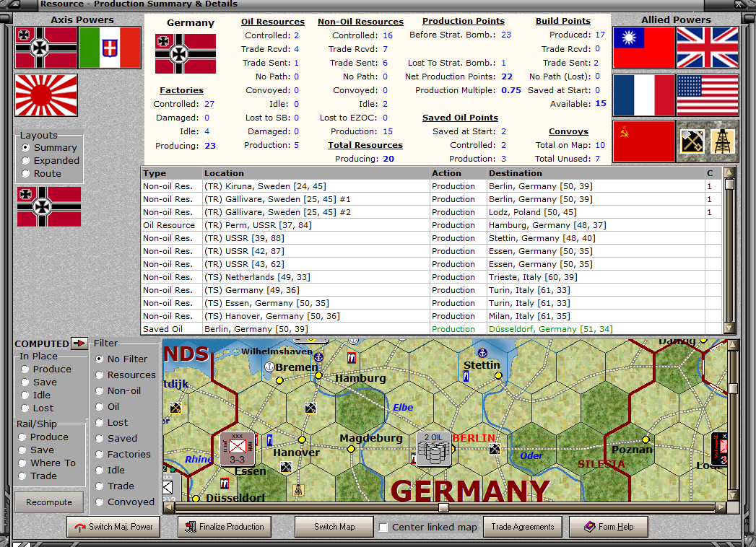Select the Soviet Union flag
This screenshot has height=547, width=756.
click(x=643, y=141)
